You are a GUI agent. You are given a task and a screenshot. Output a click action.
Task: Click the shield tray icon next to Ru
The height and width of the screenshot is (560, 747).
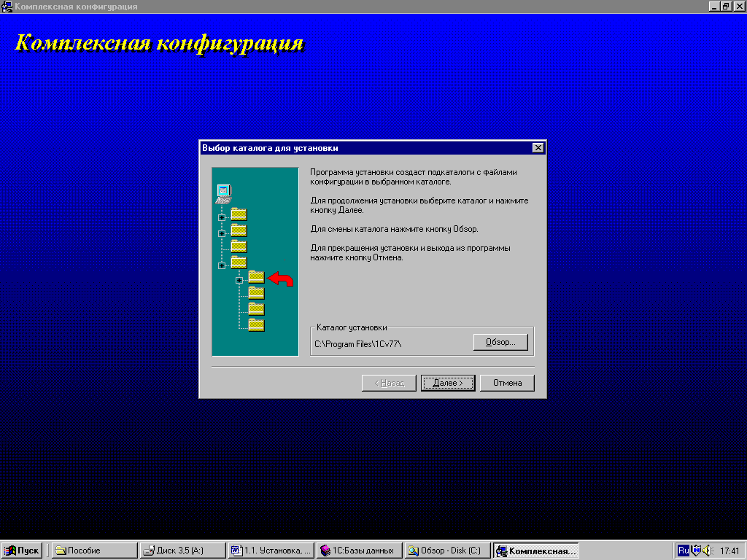coord(696,551)
